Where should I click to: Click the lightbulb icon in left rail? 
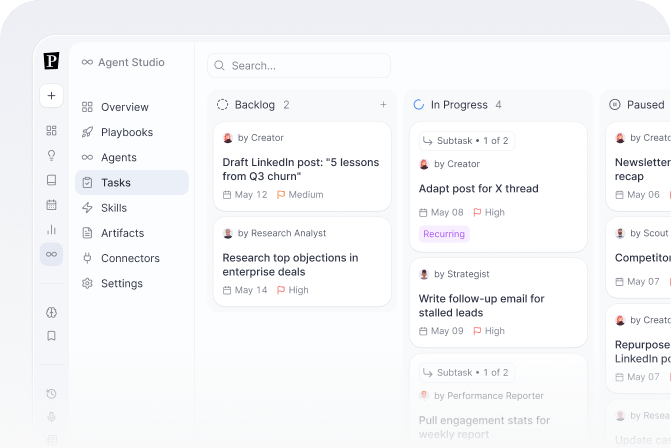pyautogui.click(x=51, y=155)
